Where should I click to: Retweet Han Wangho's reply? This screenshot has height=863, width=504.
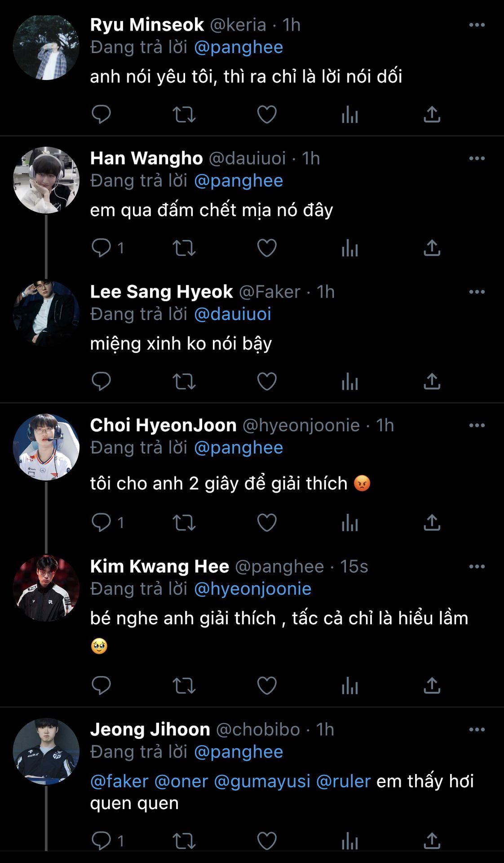click(184, 248)
